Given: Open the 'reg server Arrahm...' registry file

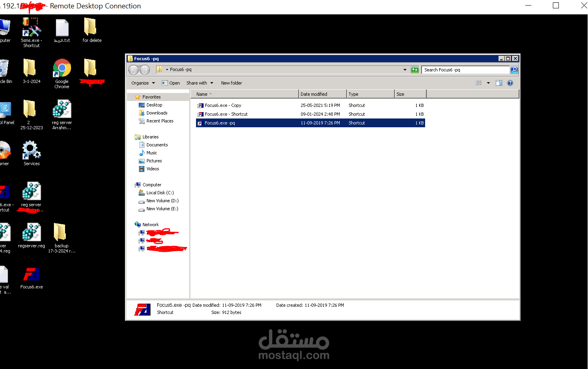Looking at the screenshot, I should coord(62,114).
